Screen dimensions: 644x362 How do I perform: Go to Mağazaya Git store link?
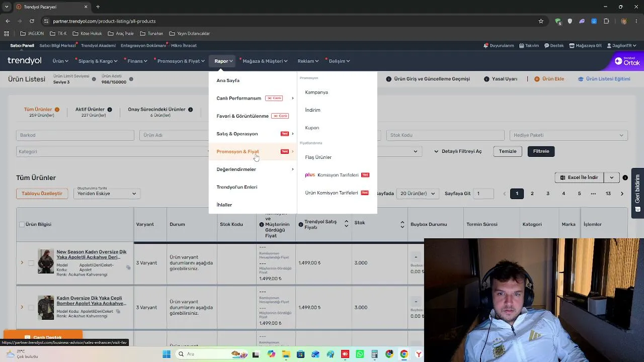585,46
